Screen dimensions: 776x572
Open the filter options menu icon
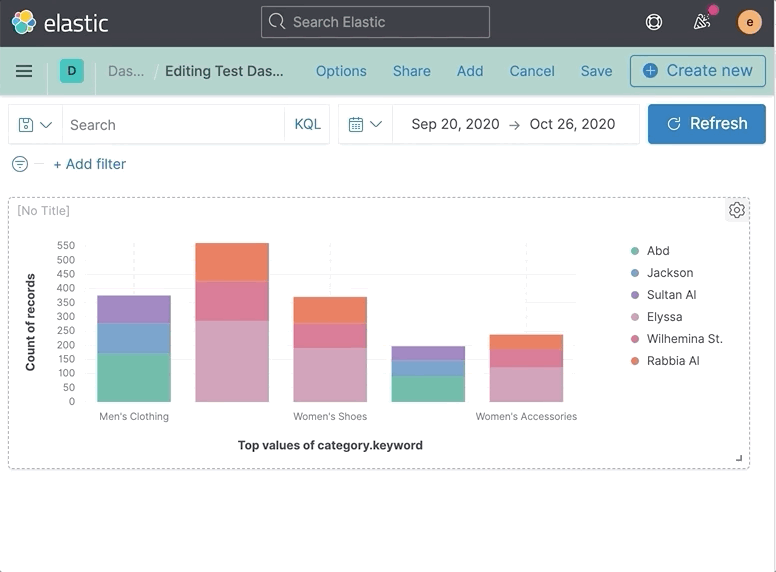20,164
